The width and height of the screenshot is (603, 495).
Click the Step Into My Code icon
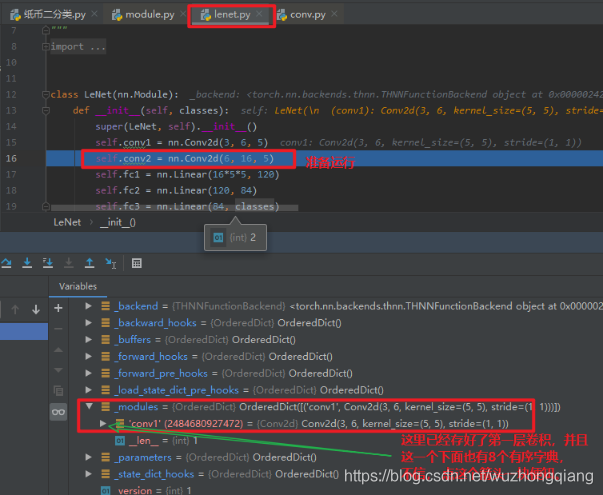tap(48, 263)
